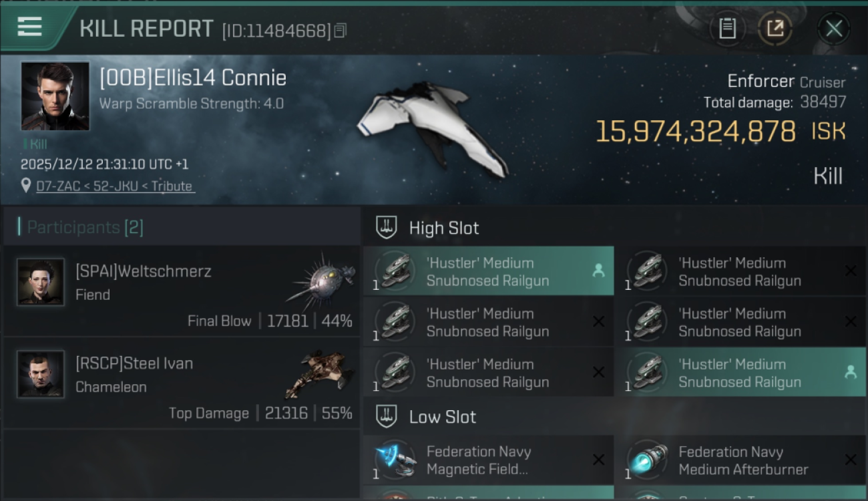Viewport: 868px width, 501px height.
Task: Select Weltschmerz's portrait
Action: 41,282
